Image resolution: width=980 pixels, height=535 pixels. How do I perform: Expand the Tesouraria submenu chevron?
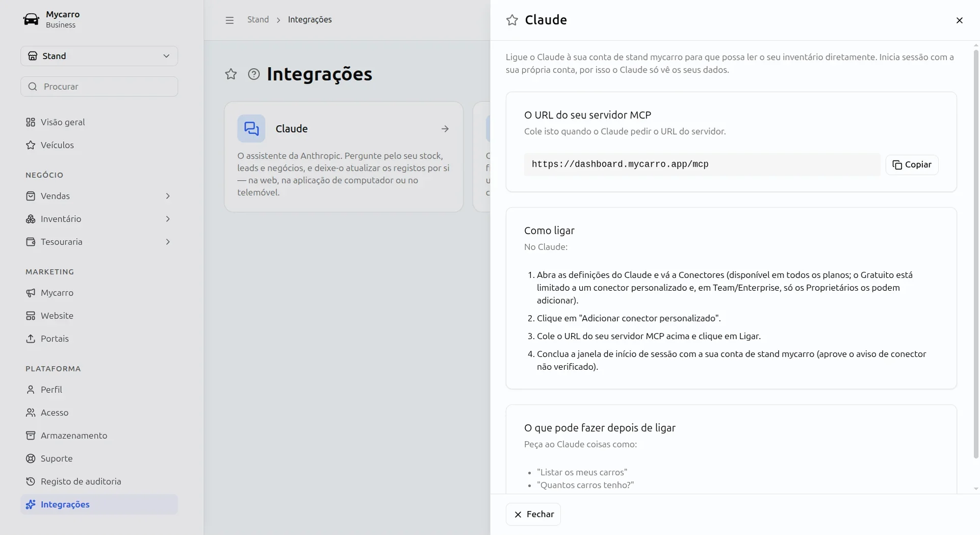[168, 242]
